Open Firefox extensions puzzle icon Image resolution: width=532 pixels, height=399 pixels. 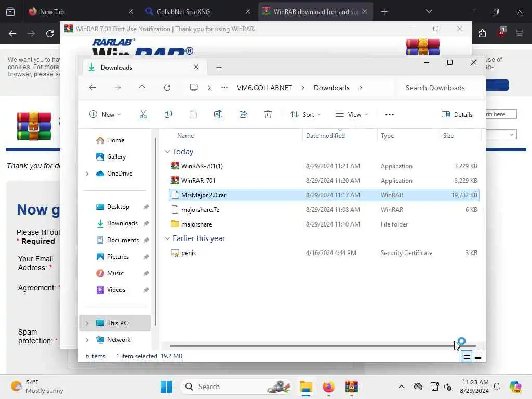click(x=482, y=33)
